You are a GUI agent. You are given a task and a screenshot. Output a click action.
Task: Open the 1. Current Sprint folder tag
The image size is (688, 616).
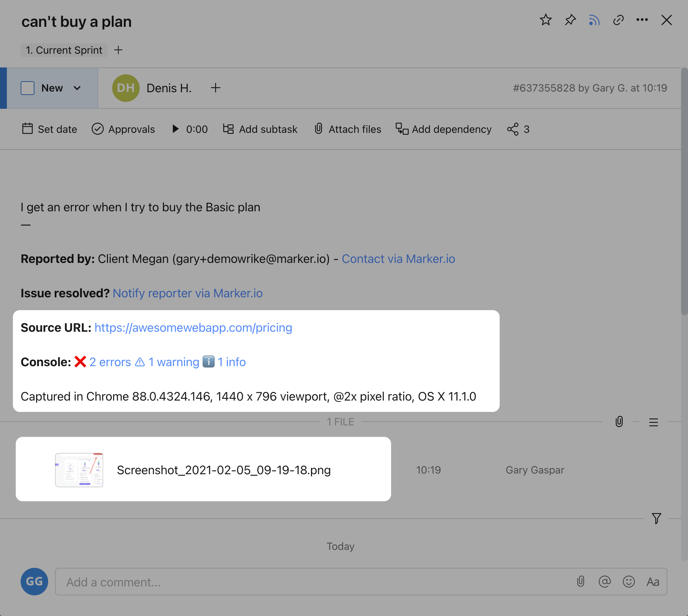click(x=64, y=50)
